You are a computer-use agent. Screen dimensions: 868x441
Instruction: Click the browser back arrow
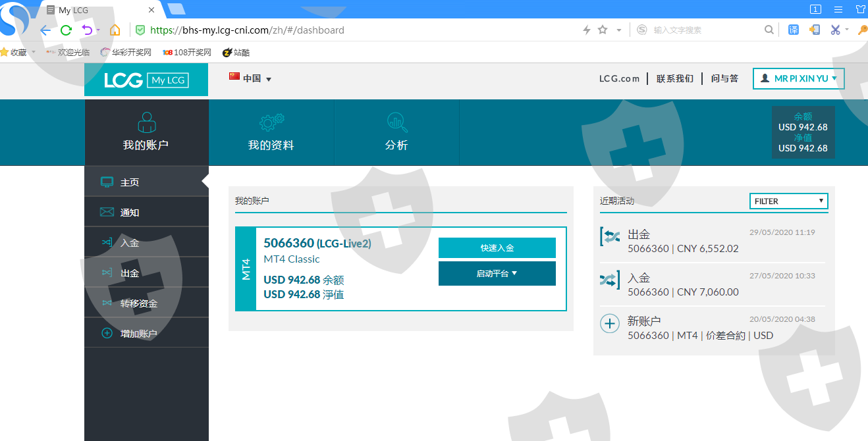pyautogui.click(x=45, y=30)
